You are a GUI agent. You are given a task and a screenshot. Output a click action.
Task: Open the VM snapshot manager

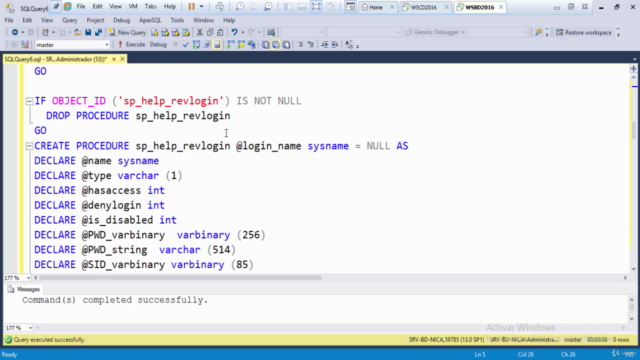coord(268,7)
